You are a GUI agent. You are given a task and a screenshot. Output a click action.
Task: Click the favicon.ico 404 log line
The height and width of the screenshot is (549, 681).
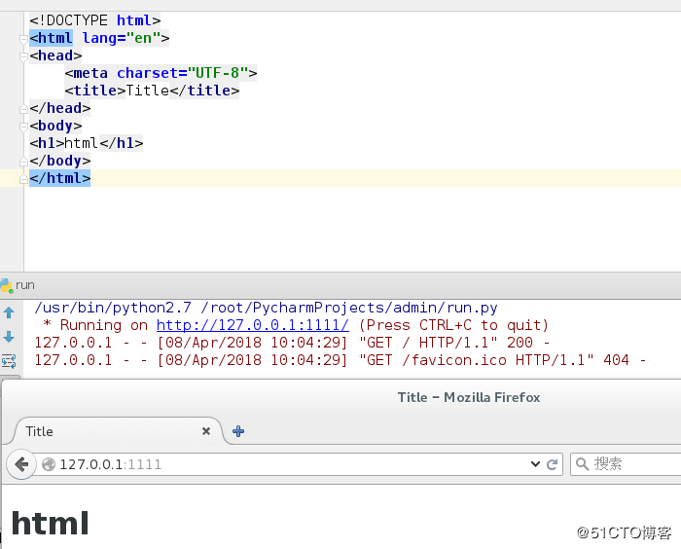tap(340, 360)
